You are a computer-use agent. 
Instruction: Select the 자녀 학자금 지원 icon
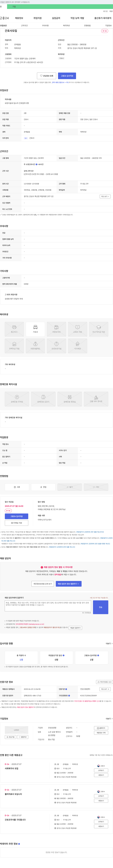pyautogui.click(x=99, y=329)
